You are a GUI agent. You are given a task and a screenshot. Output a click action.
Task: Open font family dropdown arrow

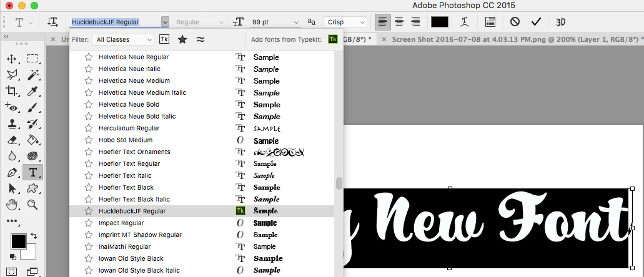(x=165, y=22)
